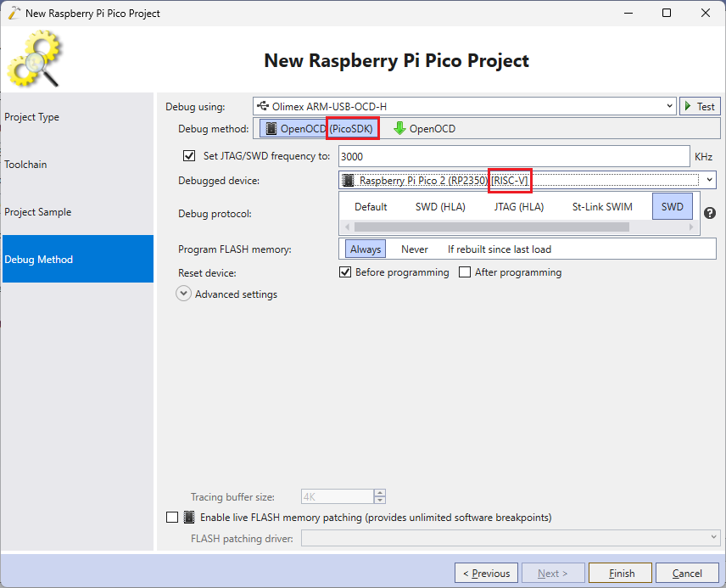Switch to the Toolchain page

point(26,165)
